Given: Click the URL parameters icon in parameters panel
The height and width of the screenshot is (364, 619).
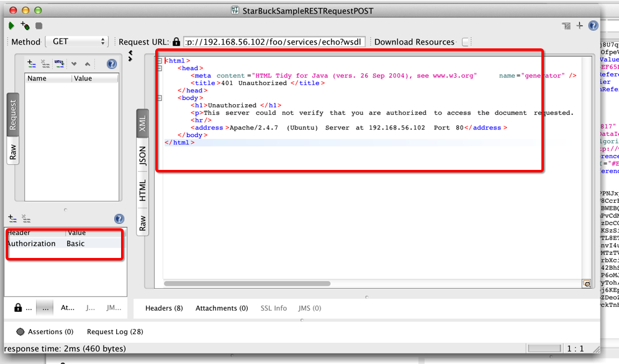Looking at the screenshot, I should pyautogui.click(x=59, y=63).
